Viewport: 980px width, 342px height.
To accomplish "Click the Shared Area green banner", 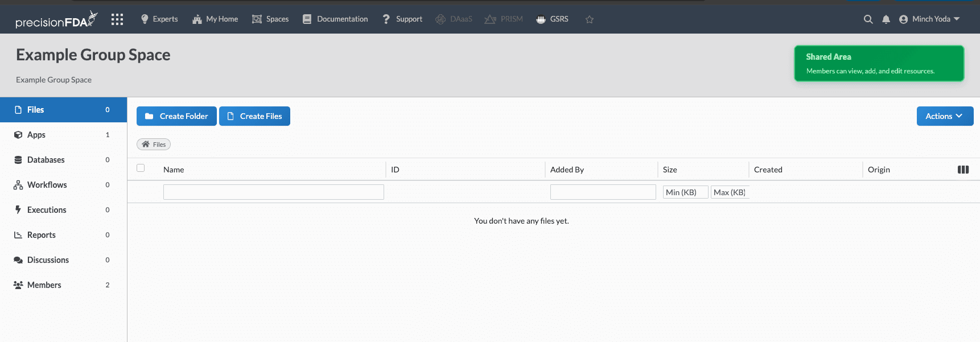I will tap(879, 63).
